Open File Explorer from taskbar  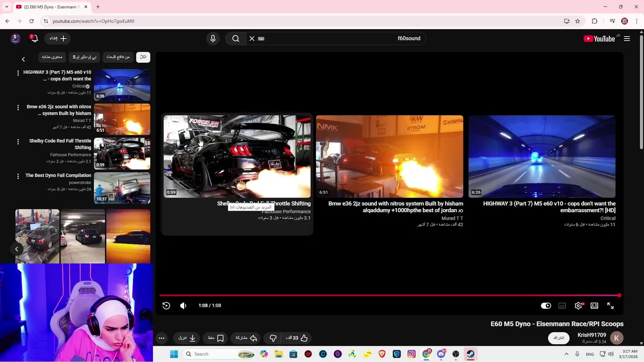point(279,354)
